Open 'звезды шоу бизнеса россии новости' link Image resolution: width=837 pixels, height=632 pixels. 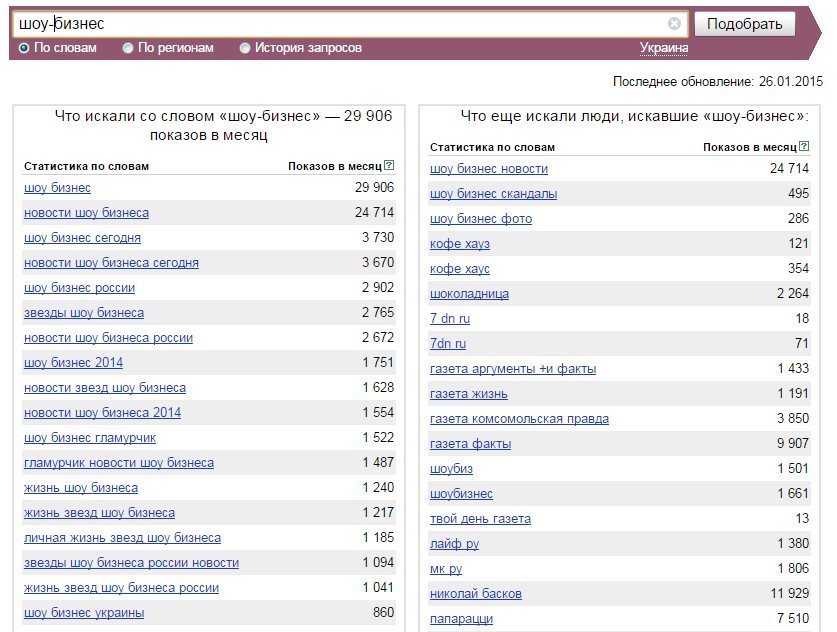click(x=131, y=563)
